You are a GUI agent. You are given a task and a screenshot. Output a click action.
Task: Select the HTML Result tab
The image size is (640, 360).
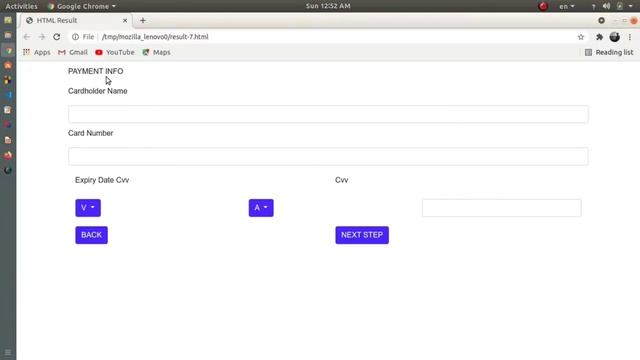(76, 20)
